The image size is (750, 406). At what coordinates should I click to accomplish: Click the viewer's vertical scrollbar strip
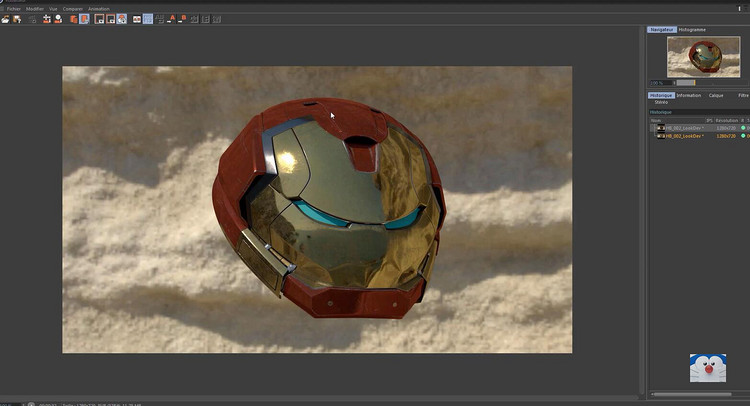point(641,210)
